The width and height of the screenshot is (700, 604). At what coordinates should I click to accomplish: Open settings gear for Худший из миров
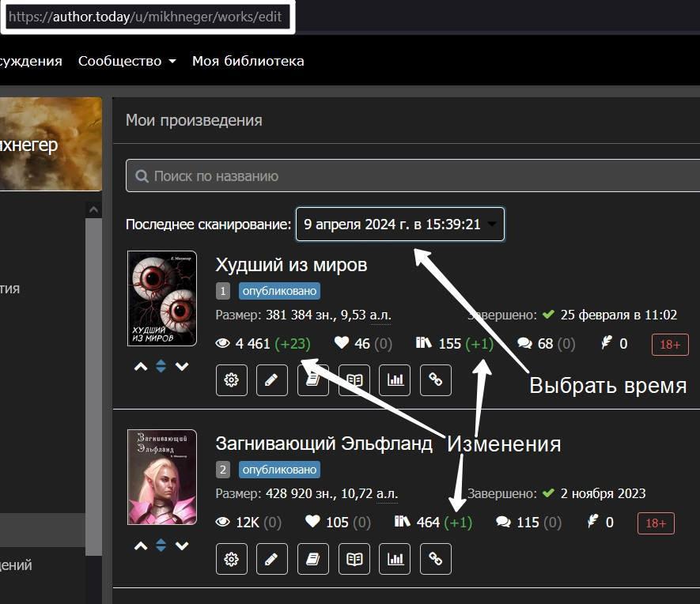click(x=231, y=380)
